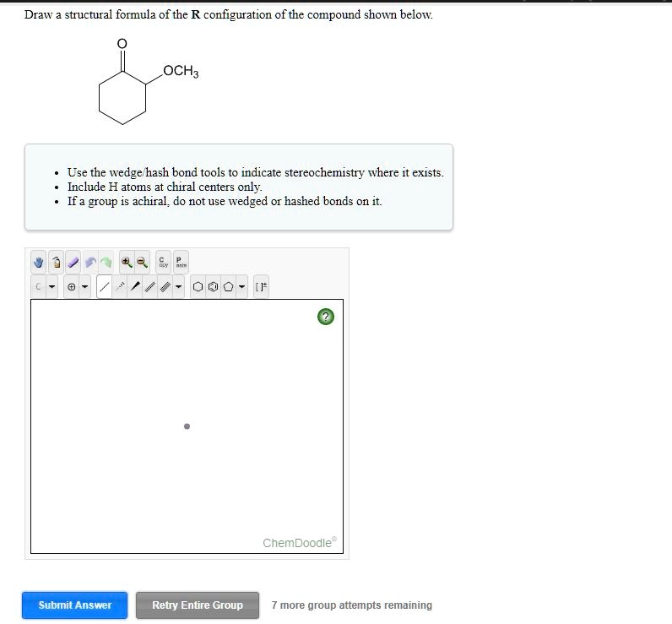Select the positive charge tool
Screen dimensions: 672x624
72,286
